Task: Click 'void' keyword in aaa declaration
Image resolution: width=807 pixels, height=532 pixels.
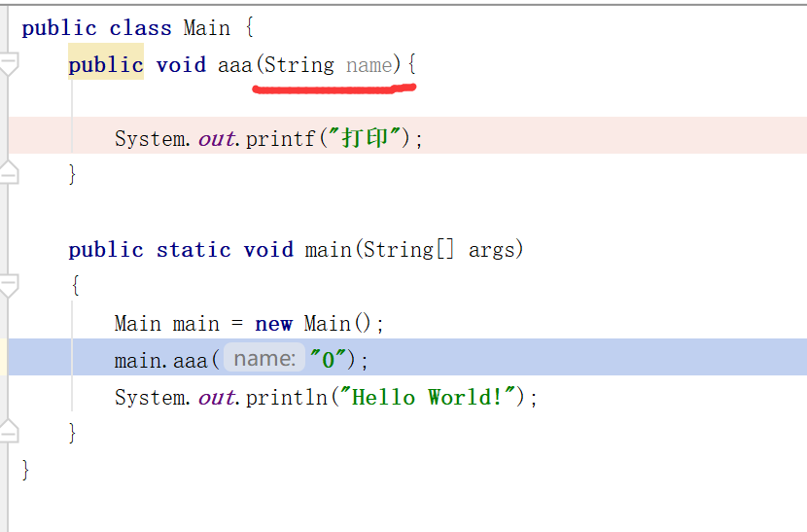Action: [x=181, y=65]
